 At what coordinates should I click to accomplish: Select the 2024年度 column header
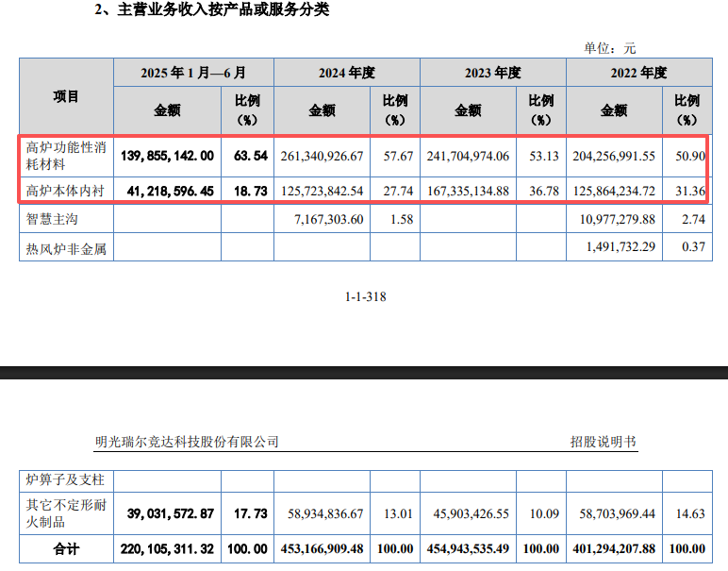pos(347,73)
